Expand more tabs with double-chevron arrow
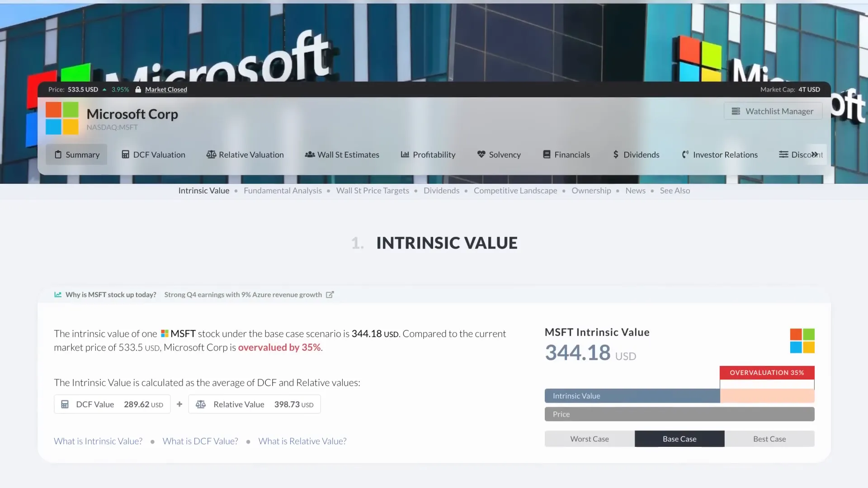The image size is (868, 488). [815, 155]
